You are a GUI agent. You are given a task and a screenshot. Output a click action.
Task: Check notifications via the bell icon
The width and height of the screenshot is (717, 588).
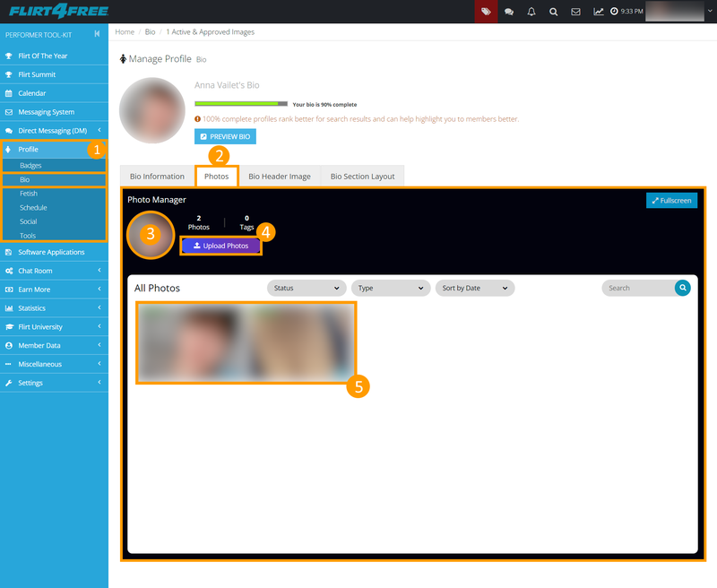[531, 12]
